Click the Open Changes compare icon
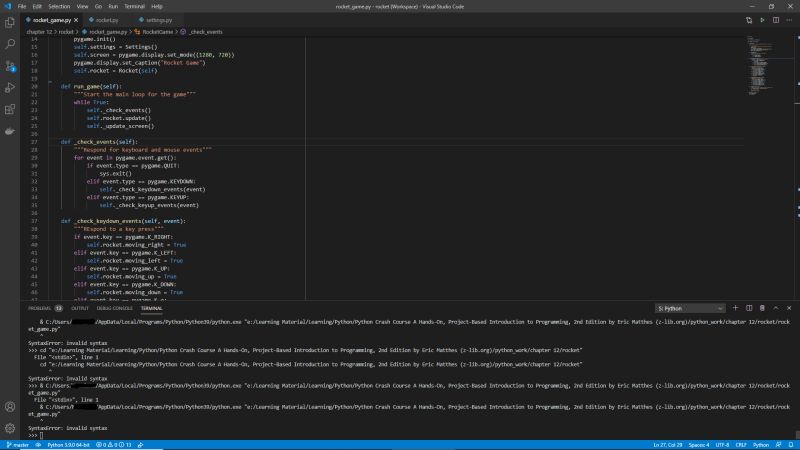This screenshot has width=800, height=450. click(x=749, y=20)
